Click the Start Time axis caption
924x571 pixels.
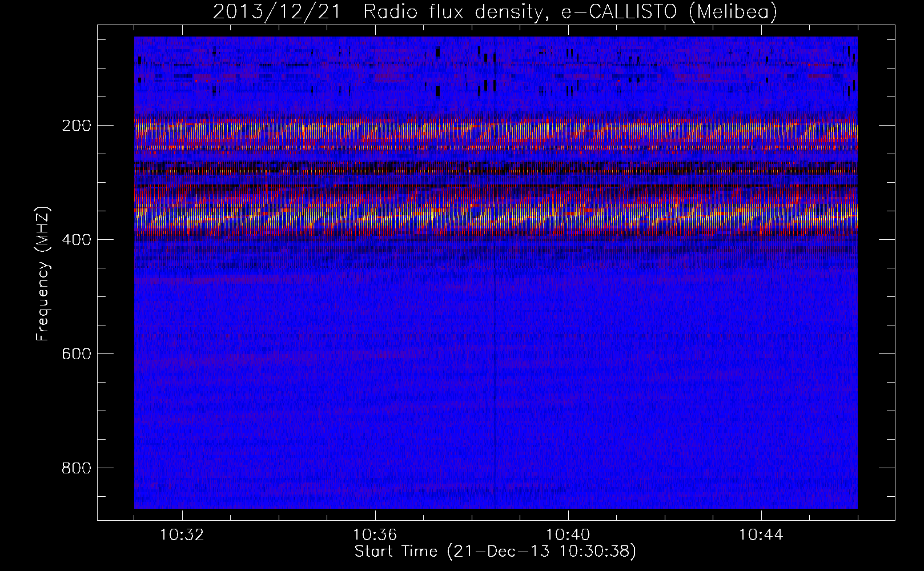pos(495,552)
